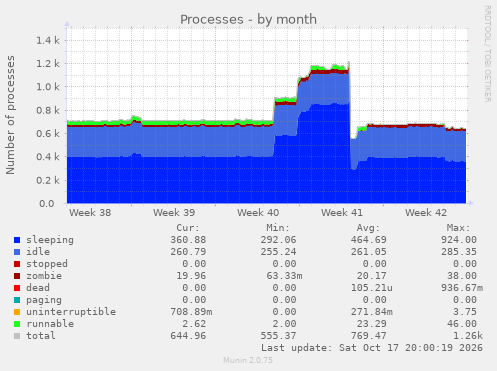Click the 'Week 40' axis label

(258, 213)
